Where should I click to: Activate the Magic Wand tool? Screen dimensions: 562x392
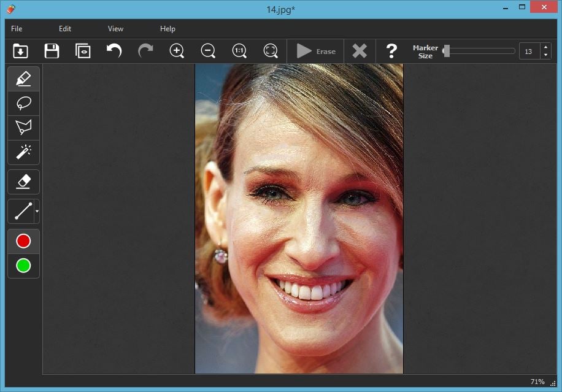pyautogui.click(x=23, y=151)
